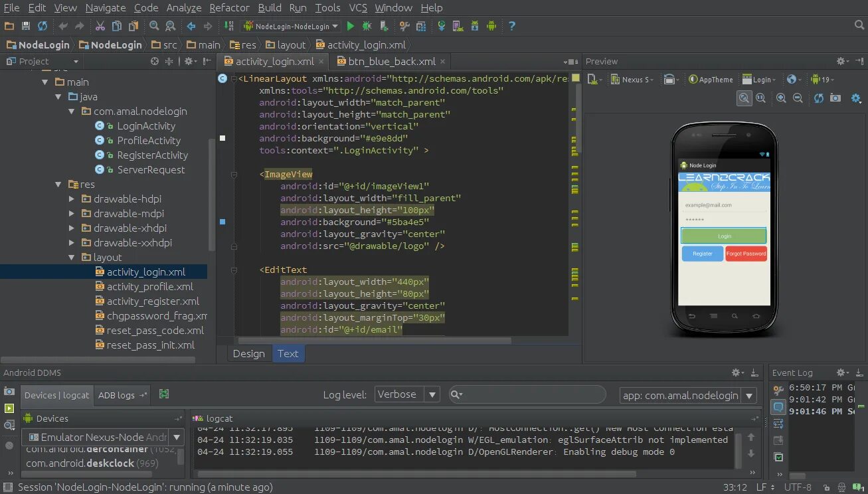Image resolution: width=868 pixels, height=494 pixels.
Task: Click the Replace icon next to Find
Action: [x=171, y=26]
